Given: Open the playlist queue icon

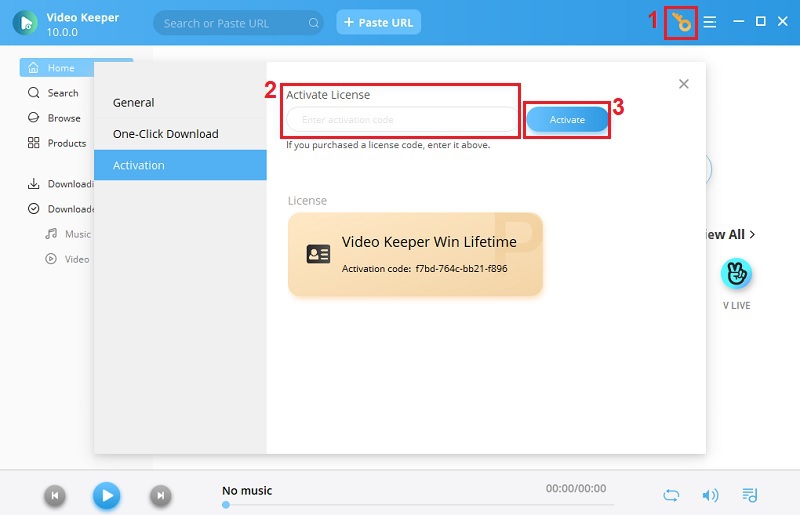Looking at the screenshot, I should [x=749, y=495].
